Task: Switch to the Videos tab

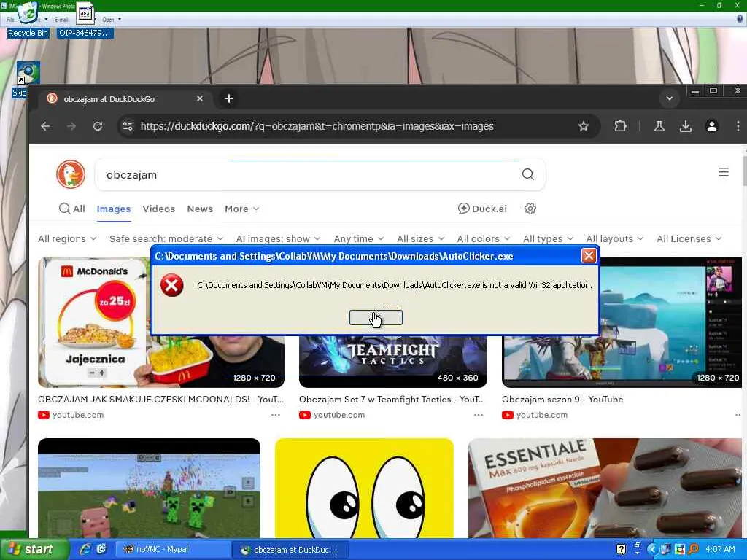Action: coord(158,209)
